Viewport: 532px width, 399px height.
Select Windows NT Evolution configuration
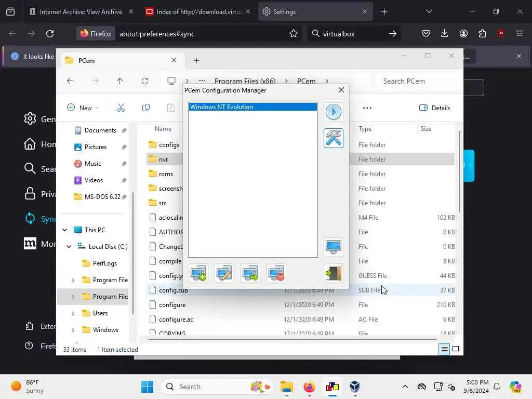253,107
